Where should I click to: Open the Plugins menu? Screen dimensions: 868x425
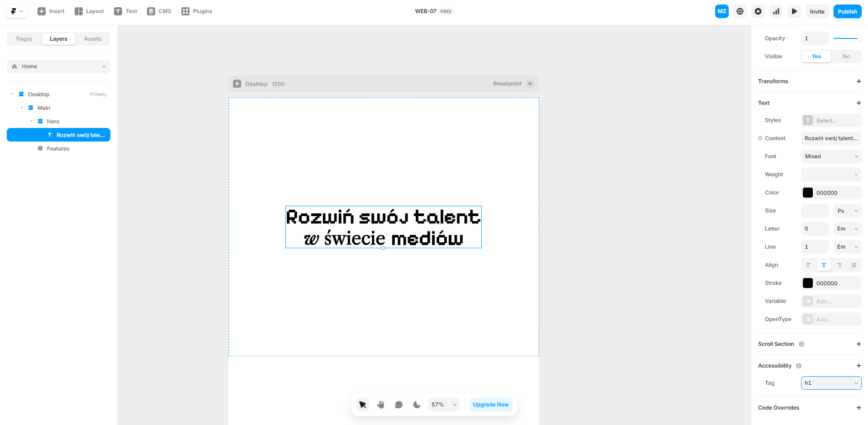tap(197, 11)
